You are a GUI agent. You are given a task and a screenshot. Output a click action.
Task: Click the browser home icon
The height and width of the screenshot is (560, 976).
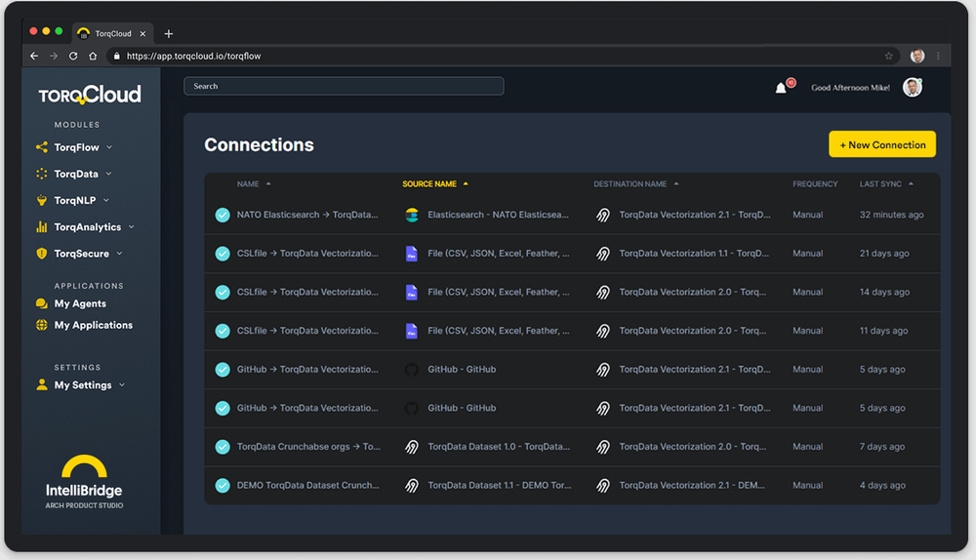[x=93, y=56]
